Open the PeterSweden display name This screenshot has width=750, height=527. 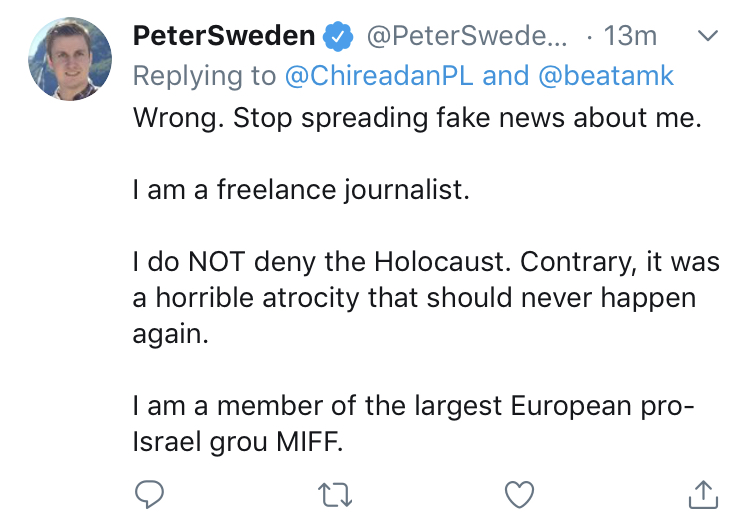(224, 37)
